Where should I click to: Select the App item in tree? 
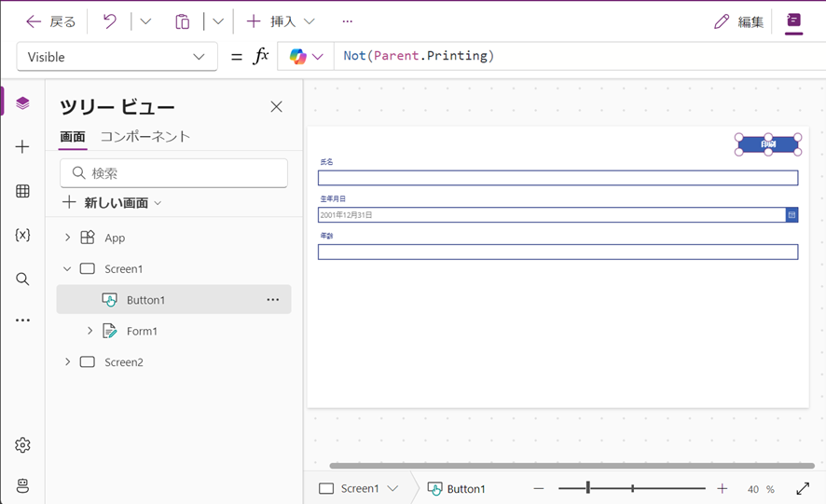(115, 238)
